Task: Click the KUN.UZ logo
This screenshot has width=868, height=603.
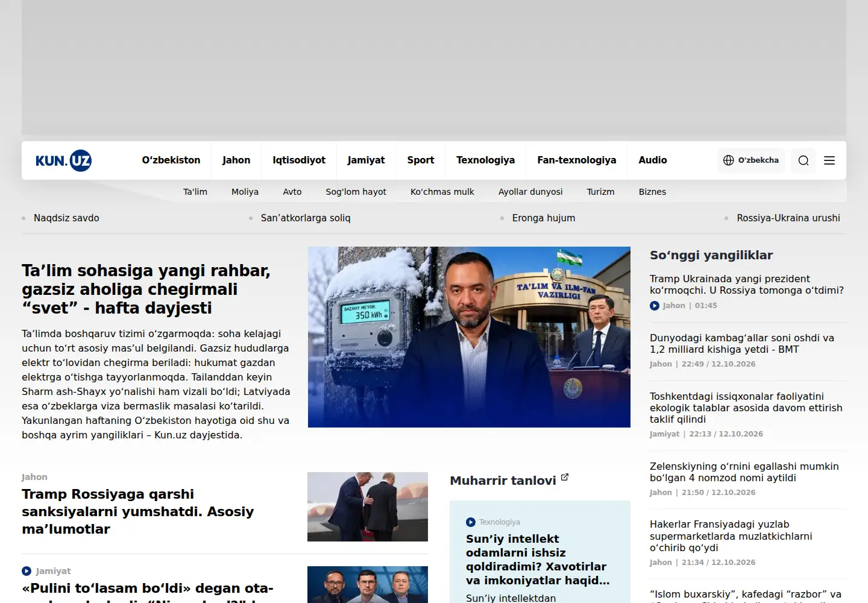Action: coord(63,160)
